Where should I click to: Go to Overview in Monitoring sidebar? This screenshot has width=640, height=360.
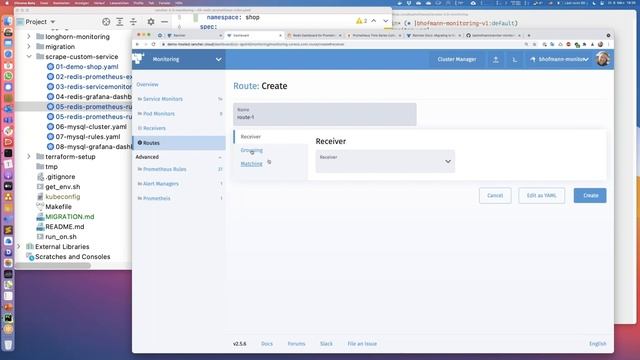pyautogui.click(x=147, y=84)
